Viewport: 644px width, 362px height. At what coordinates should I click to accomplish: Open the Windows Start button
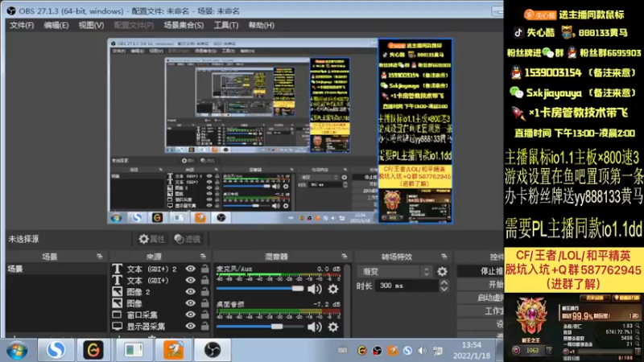click(x=17, y=351)
